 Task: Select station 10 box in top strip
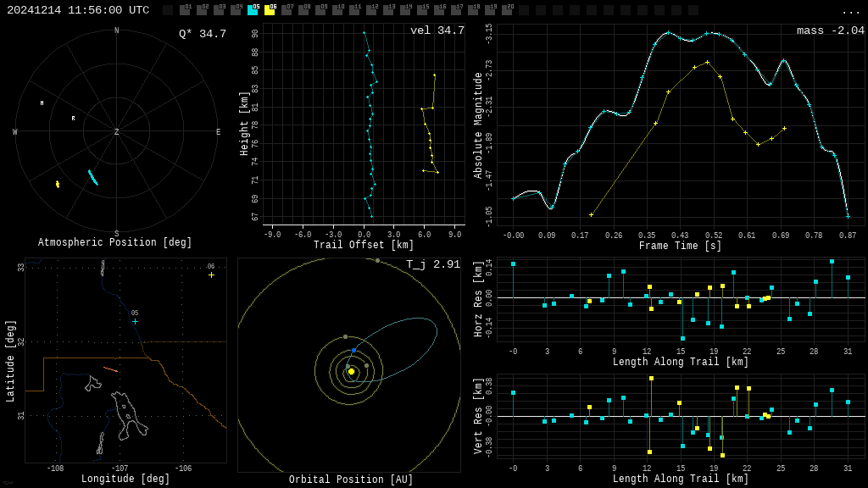point(337,10)
